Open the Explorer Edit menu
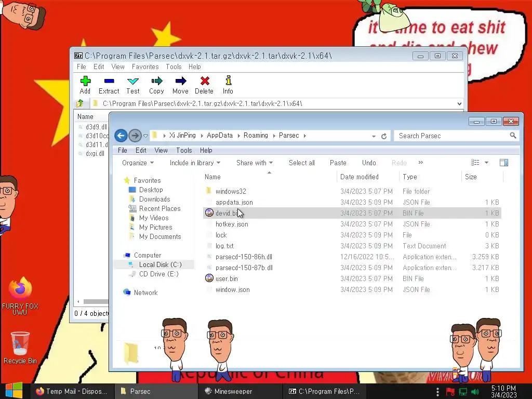This screenshot has width=532, height=399. coord(141,150)
